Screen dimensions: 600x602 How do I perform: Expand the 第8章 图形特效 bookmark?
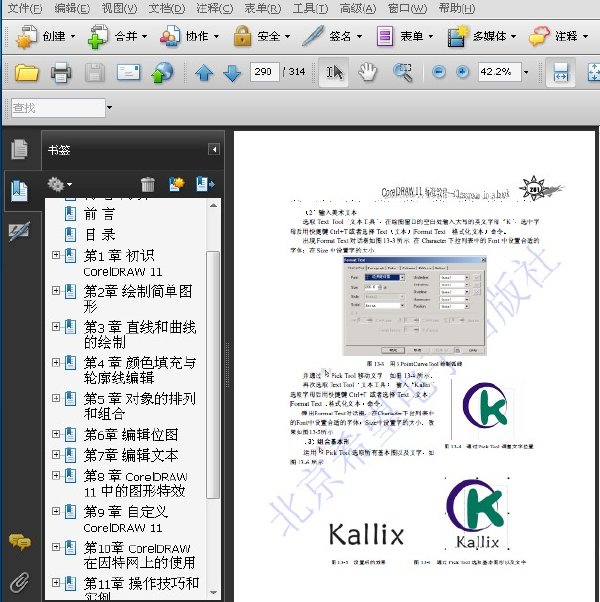[56, 475]
